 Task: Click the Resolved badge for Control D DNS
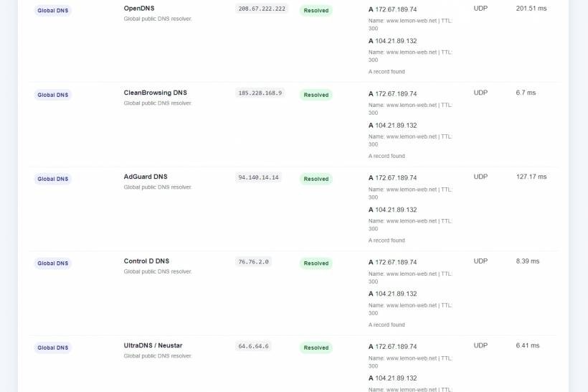(x=316, y=263)
